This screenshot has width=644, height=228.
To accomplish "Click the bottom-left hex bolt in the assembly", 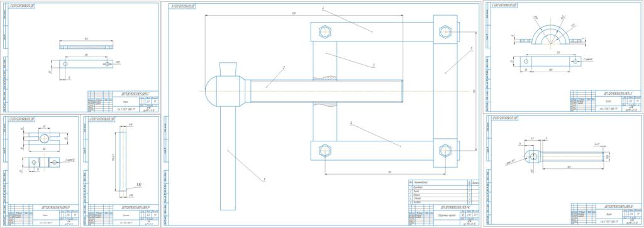I will [325, 151].
